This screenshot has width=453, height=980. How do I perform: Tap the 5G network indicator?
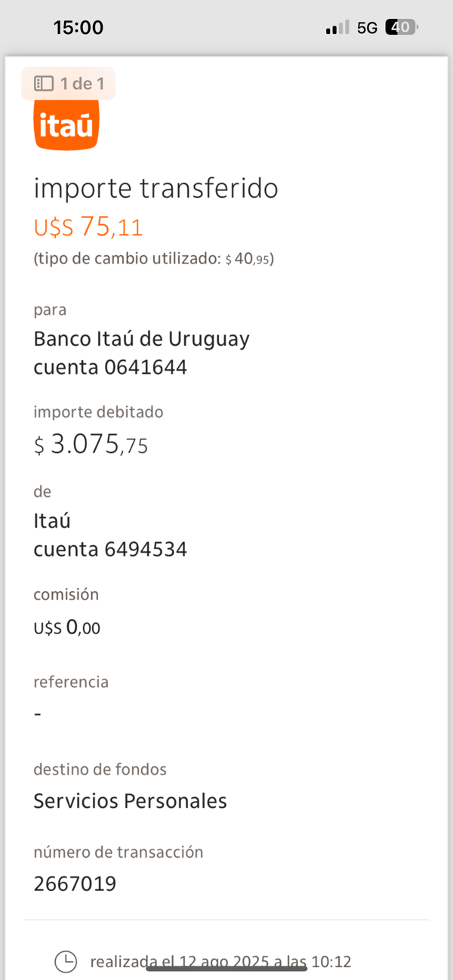pos(367,28)
